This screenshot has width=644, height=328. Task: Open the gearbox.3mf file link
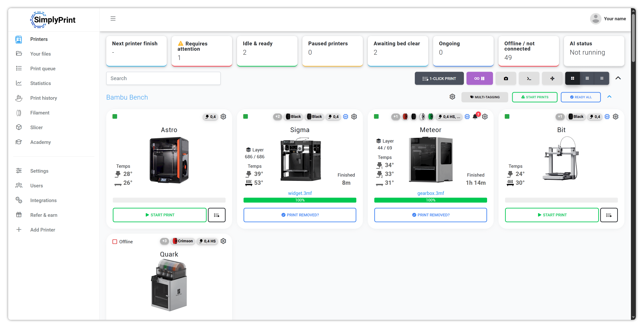tap(431, 193)
